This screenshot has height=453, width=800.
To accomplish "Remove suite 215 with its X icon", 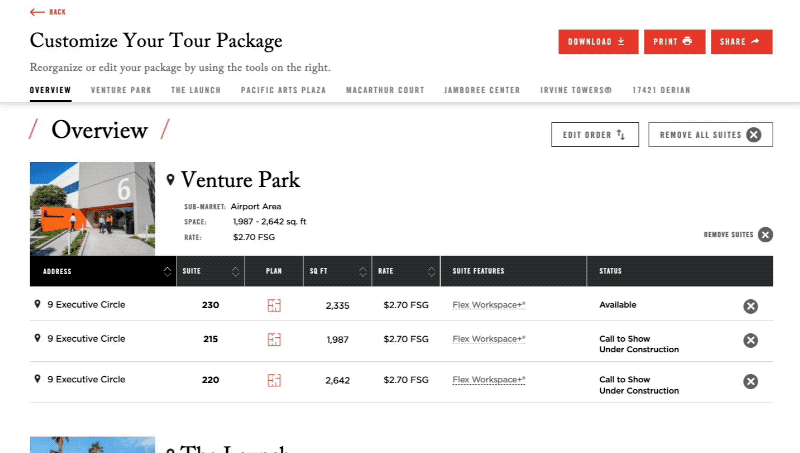I will click(750, 340).
